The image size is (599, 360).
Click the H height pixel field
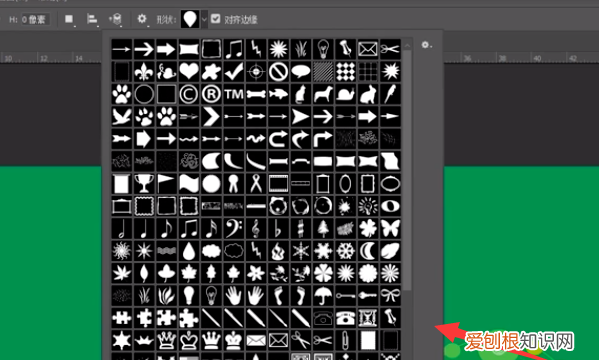coord(35,19)
